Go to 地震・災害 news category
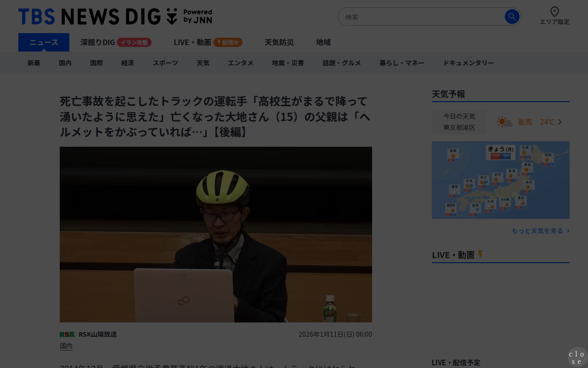The height and width of the screenshot is (368, 588). tap(288, 63)
